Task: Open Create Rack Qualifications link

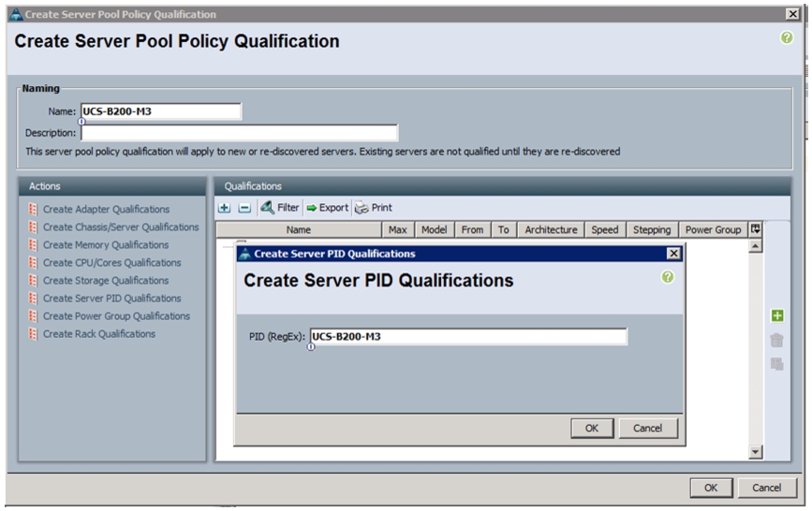Action: point(99,334)
